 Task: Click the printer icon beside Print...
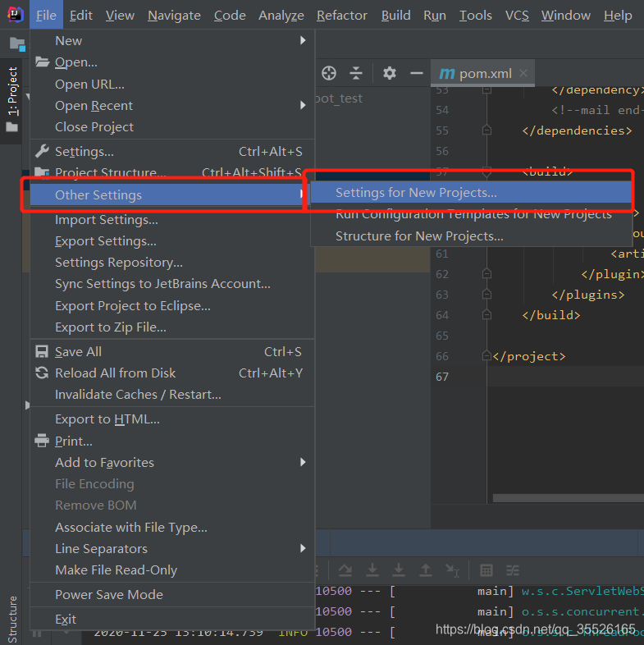(x=42, y=441)
